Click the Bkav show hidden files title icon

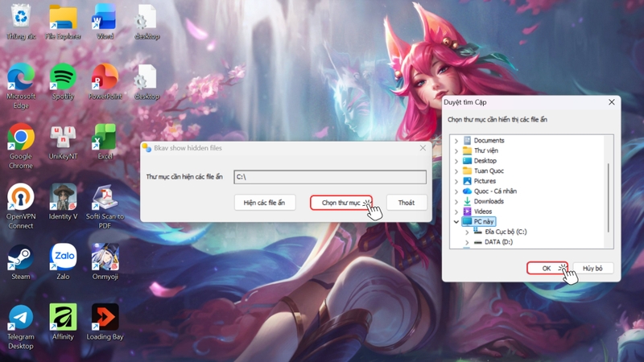coord(147,148)
